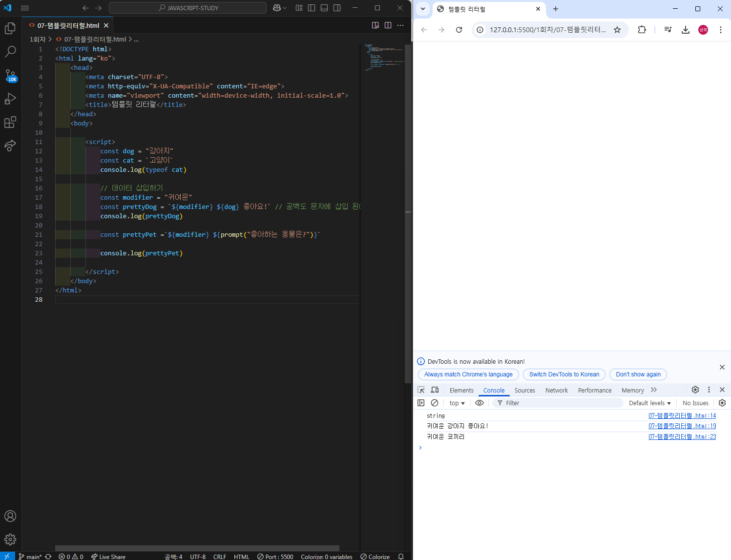Go forward in VS Code navigation
The height and width of the screenshot is (560, 731).
click(x=99, y=8)
